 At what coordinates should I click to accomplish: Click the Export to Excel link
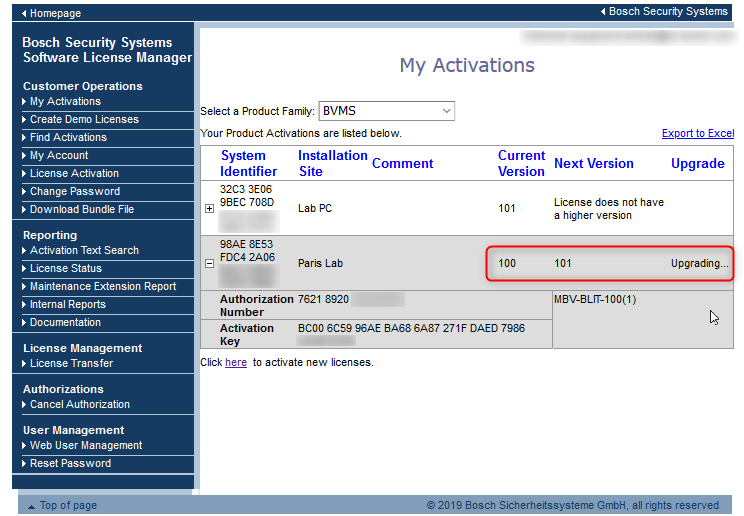click(x=697, y=133)
